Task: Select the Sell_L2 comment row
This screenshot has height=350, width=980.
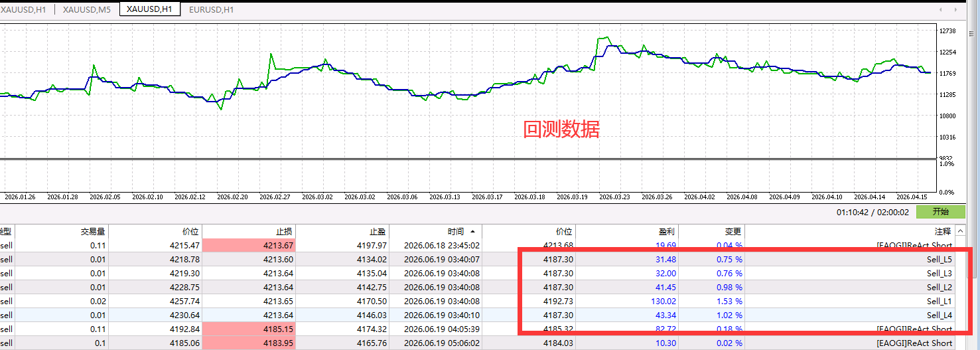Action: pos(940,287)
